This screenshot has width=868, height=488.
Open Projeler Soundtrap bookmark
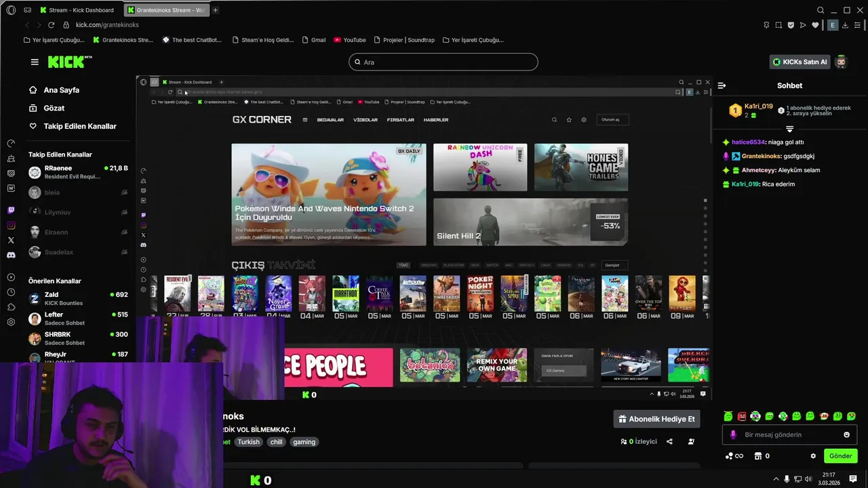[x=404, y=40]
